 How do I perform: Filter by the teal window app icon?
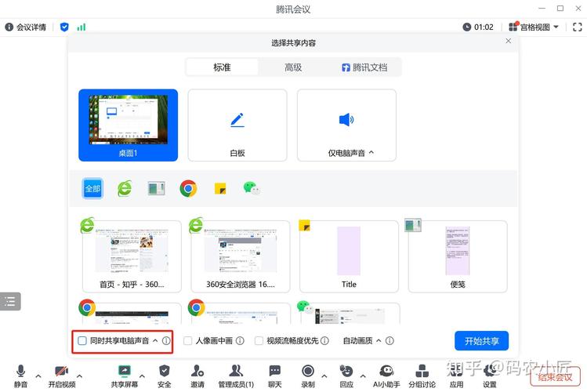point(157,188)
